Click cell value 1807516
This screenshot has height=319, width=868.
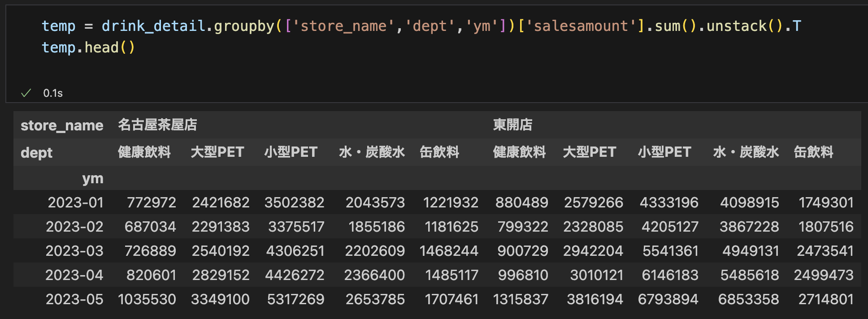pyautogui.click(x=826, y=227)
